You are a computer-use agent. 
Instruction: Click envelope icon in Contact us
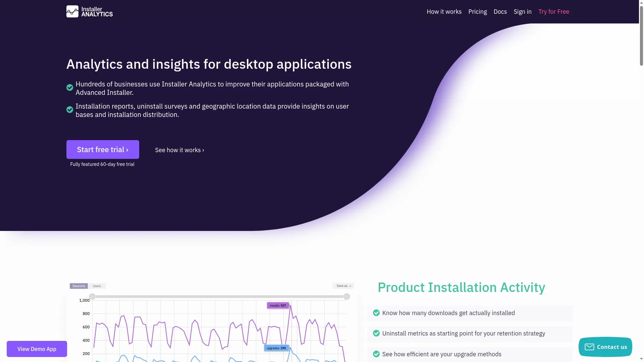point(589,347)
